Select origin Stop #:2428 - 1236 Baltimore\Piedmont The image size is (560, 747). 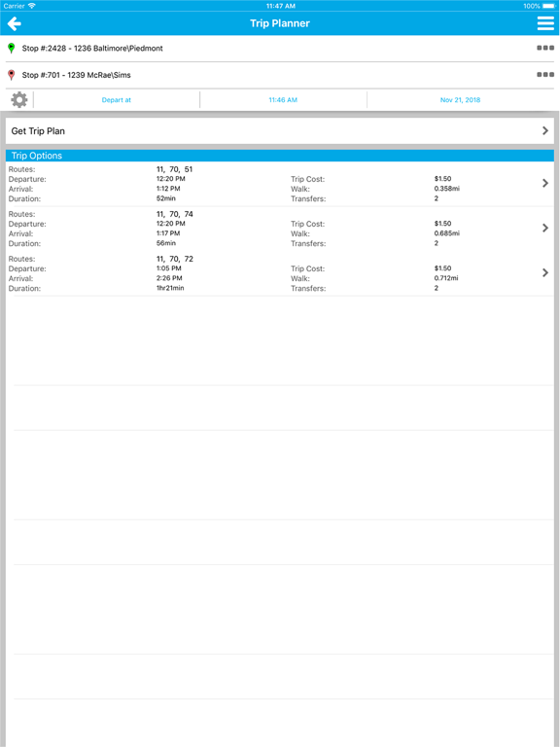92,48
